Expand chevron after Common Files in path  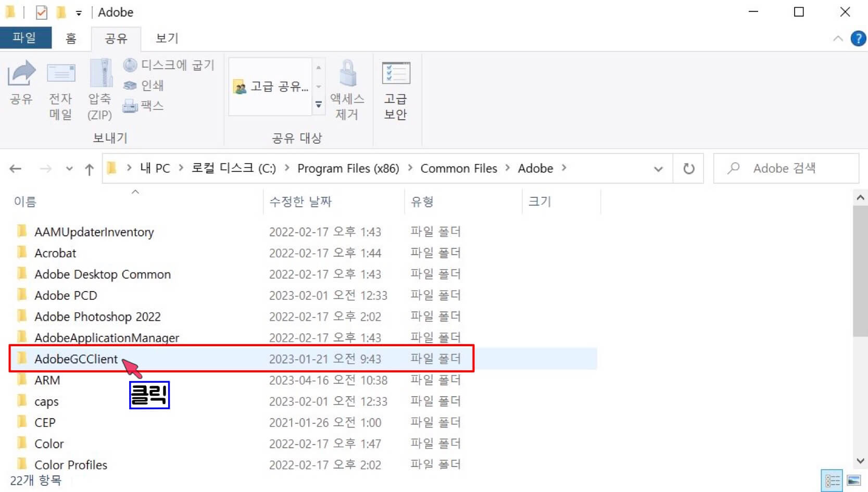507,168
